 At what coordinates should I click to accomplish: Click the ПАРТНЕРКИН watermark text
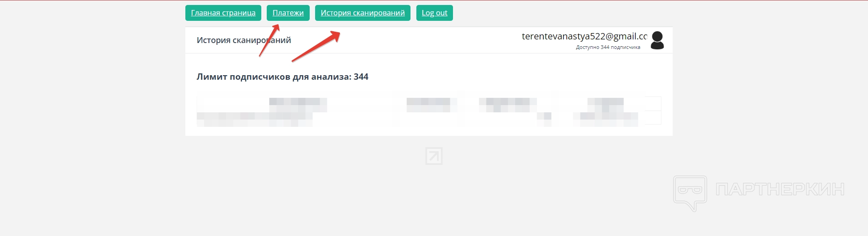780,189
